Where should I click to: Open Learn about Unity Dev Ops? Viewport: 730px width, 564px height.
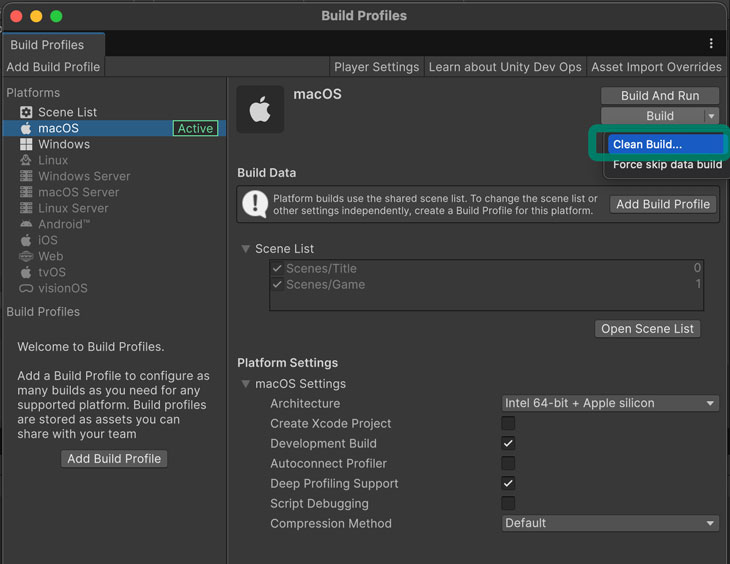505,67
